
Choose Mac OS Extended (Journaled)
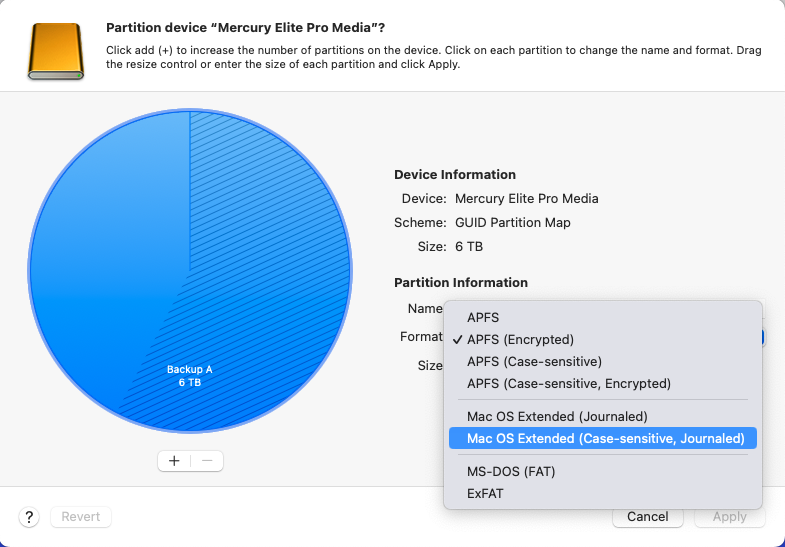pos(557,416)
